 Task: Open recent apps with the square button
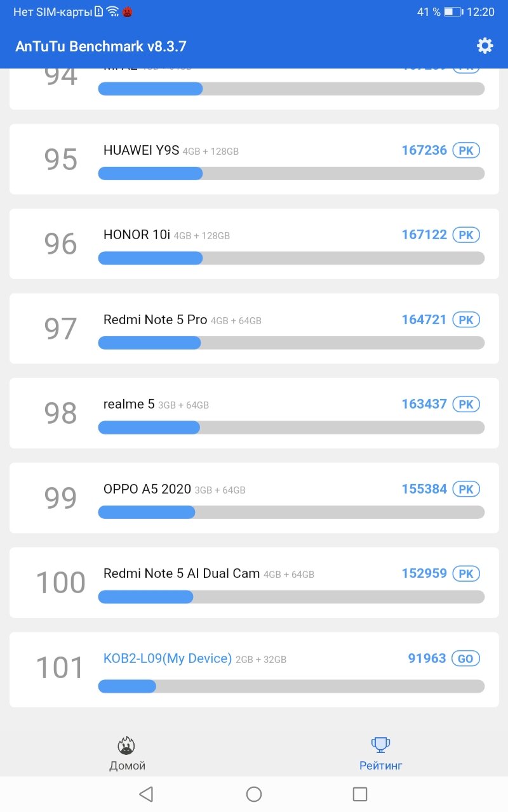tap(360, 794)
